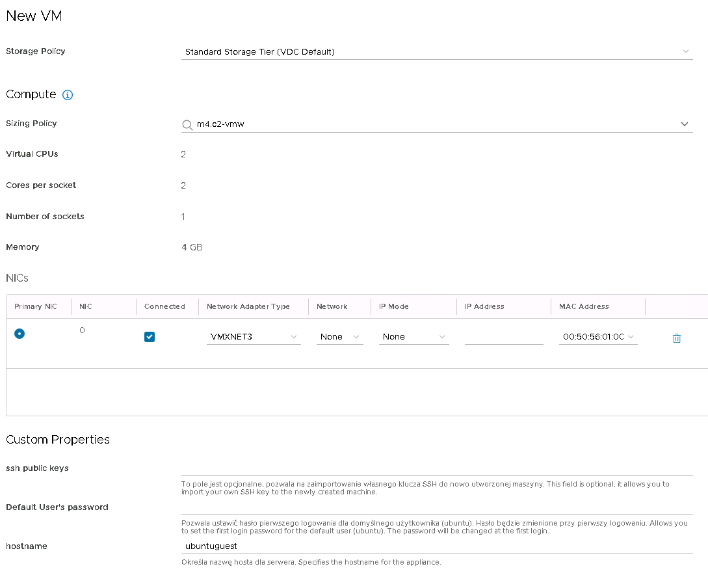This screenshot has width=708, height=588.
Task: Open the Storage Policy dropdown
Action: [x=436, y=52]
